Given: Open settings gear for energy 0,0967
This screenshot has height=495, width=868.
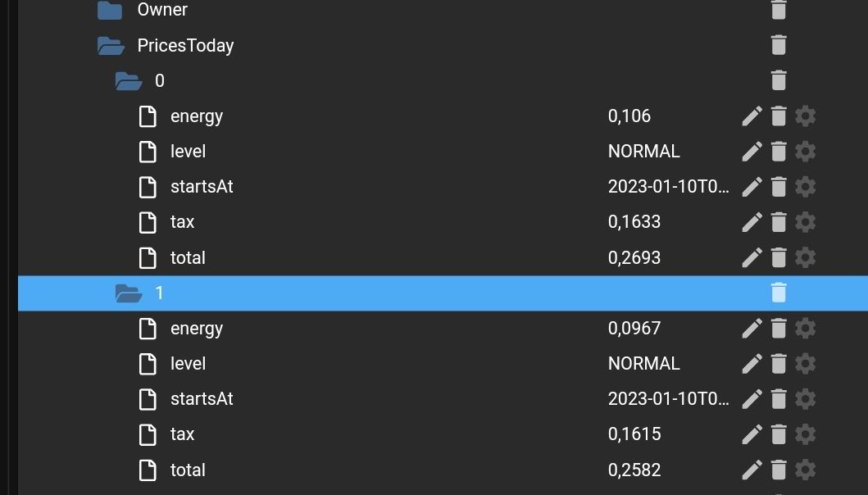Looking at the screenshot, I should click(805, 329).
